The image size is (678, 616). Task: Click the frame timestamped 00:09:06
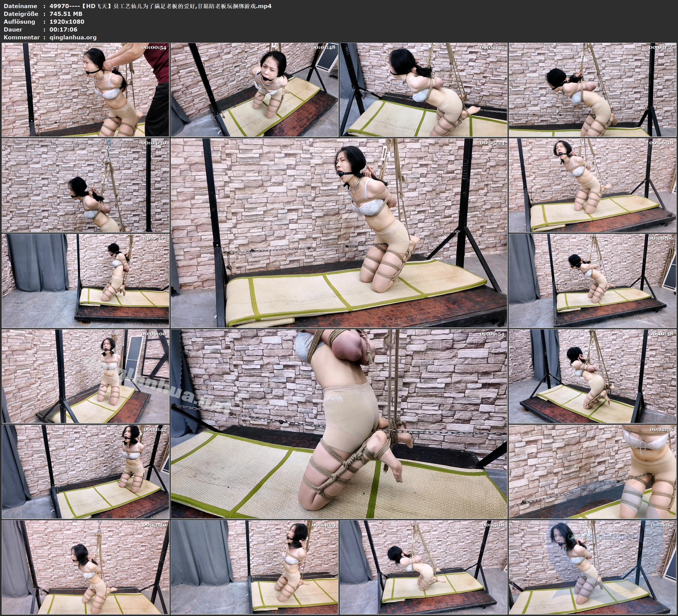pyautogui.click(x=85, y=376)
